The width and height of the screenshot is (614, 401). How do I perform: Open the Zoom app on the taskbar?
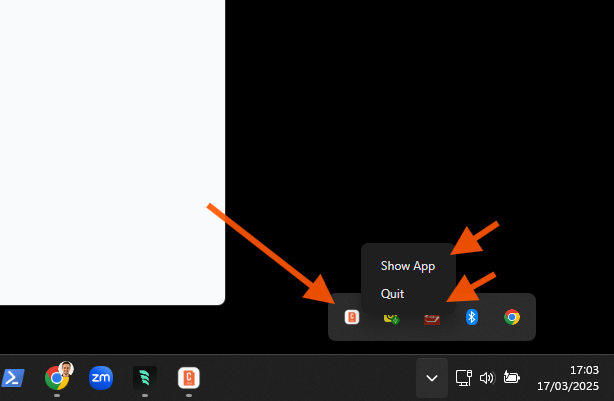(101, 378)
